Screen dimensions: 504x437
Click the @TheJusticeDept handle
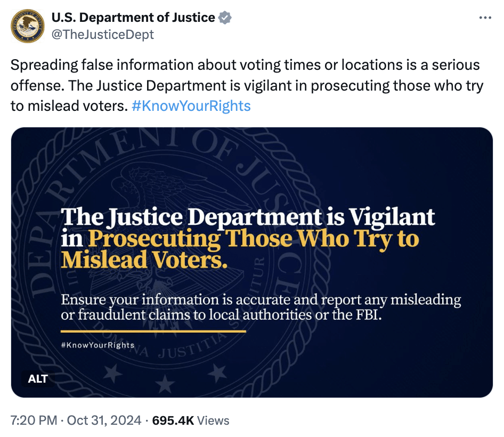102,35
